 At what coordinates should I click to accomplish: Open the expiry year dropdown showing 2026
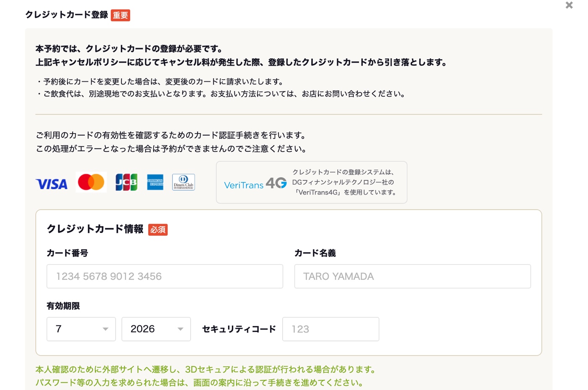click(156, 329)
